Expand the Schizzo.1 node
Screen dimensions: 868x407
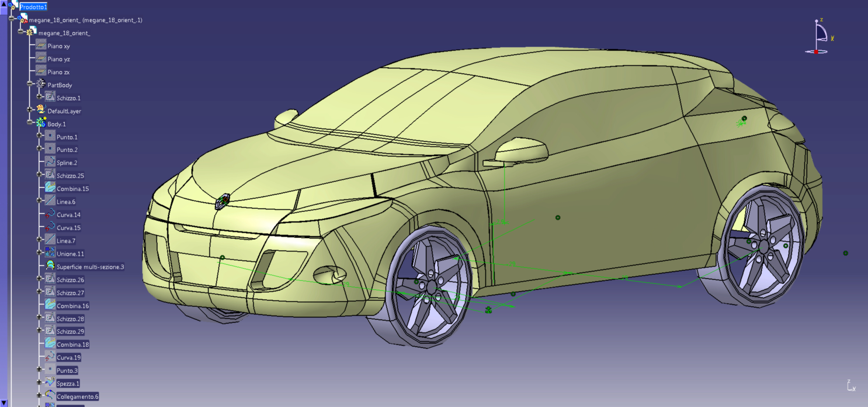tap(39, 96)
